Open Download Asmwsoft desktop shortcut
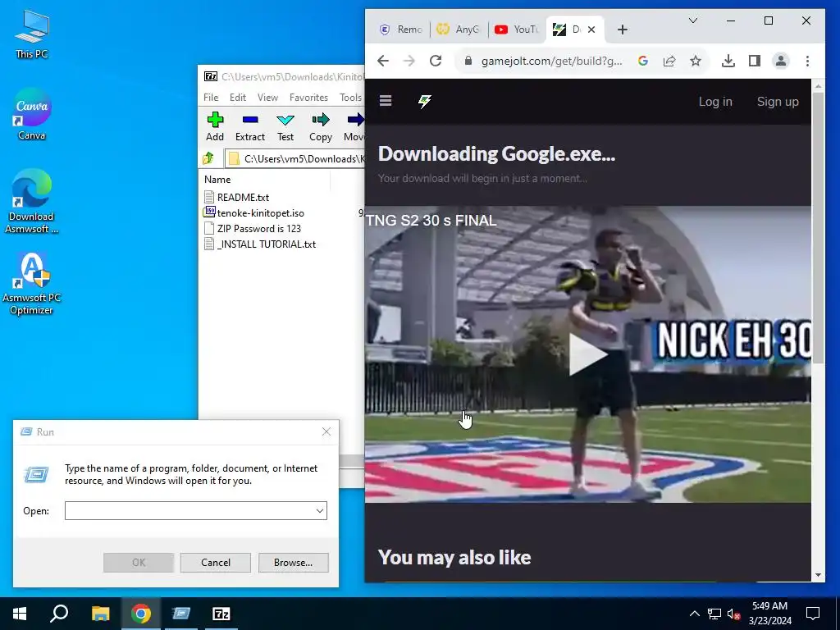Viewport: 840px width, 630px height. (x=32, y=202)
